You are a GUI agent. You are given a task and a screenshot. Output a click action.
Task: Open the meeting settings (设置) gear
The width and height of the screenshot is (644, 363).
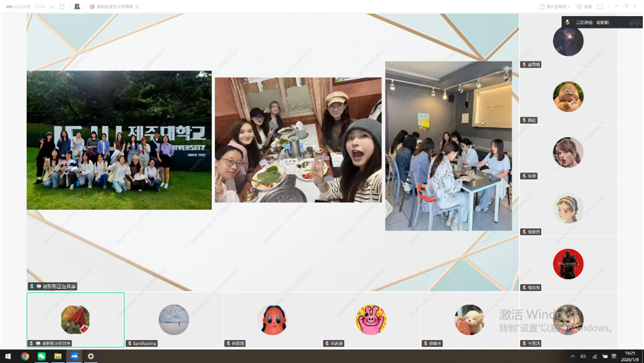(x=584, y=7)
